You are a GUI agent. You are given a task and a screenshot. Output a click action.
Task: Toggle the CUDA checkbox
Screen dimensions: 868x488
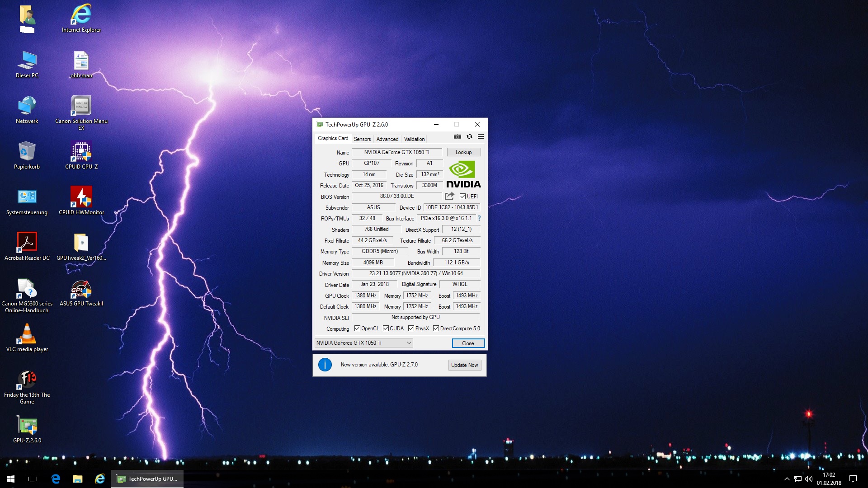(x=386, y=328)
